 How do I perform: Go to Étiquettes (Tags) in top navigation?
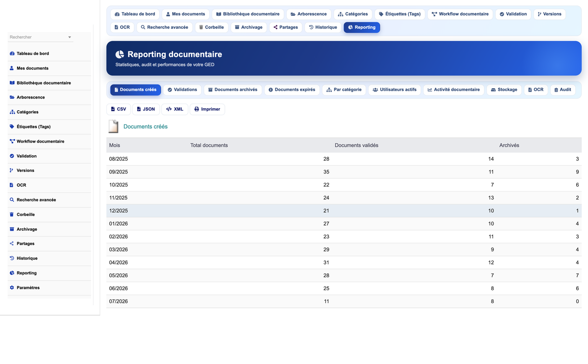pos(400,14)
